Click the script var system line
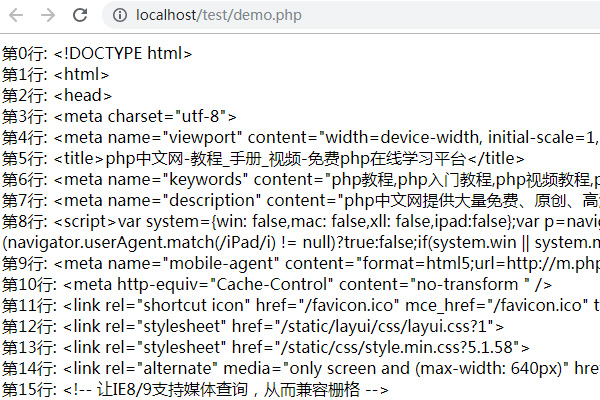Image resolution: width=600 pixels, height=400 pixels. pos(301,222)
